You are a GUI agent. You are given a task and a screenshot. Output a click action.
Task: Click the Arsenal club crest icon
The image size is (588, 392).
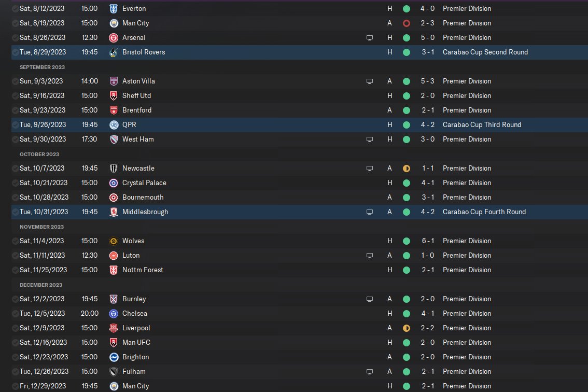tap(114, 38)
